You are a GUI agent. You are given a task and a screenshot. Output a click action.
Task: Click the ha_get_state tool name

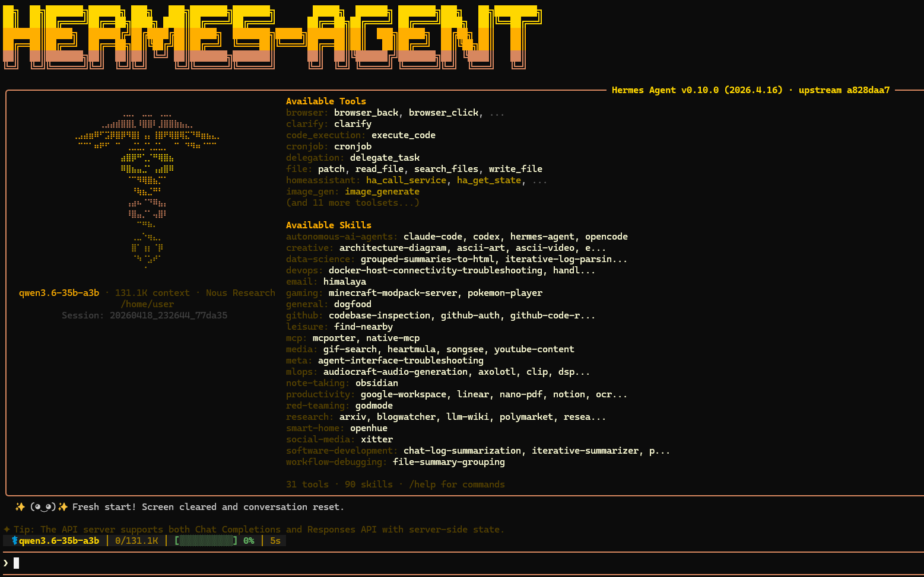pos(489,180)
